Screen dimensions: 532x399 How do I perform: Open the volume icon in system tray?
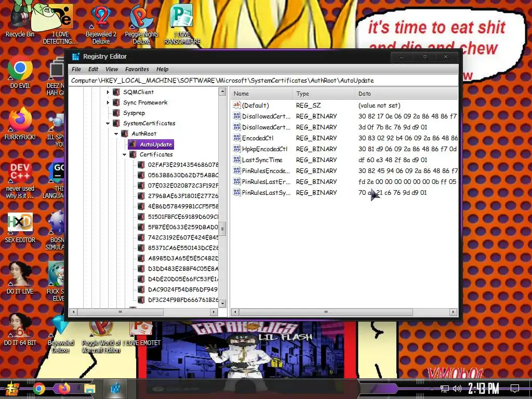[x=457, y=389]
